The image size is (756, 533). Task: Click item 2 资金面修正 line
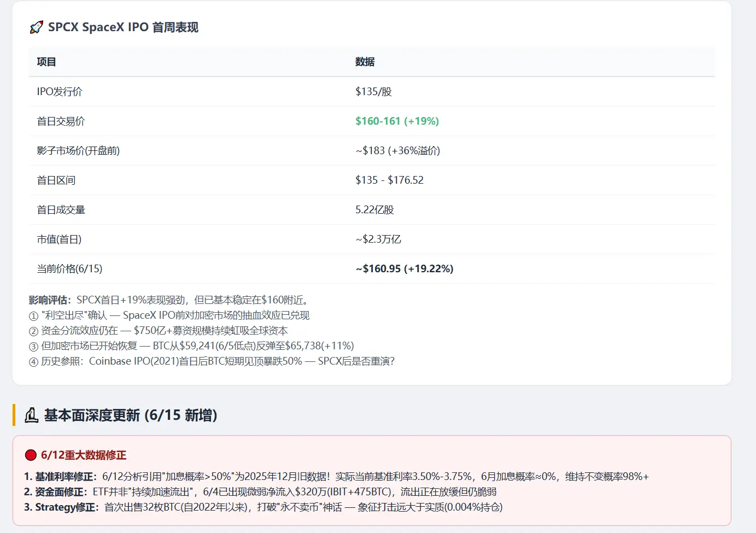[x=260, y=492]
